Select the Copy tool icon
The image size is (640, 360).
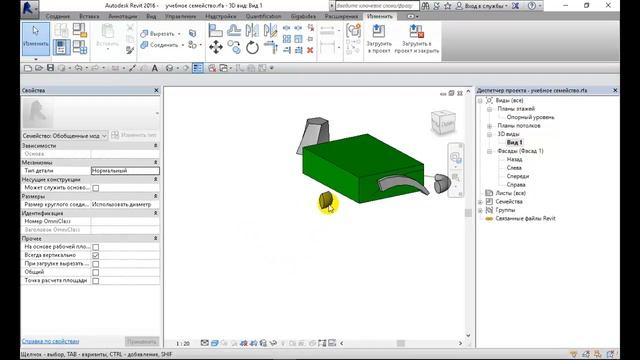(234, 47)
